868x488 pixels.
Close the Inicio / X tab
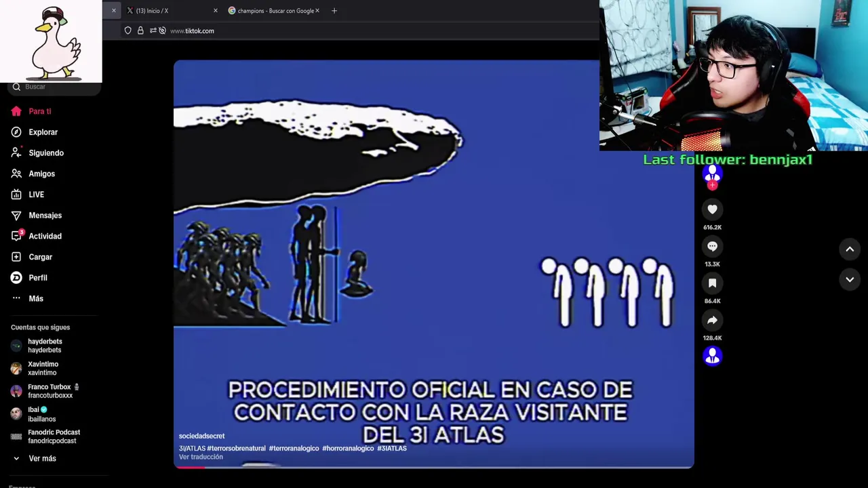[216, 11]
